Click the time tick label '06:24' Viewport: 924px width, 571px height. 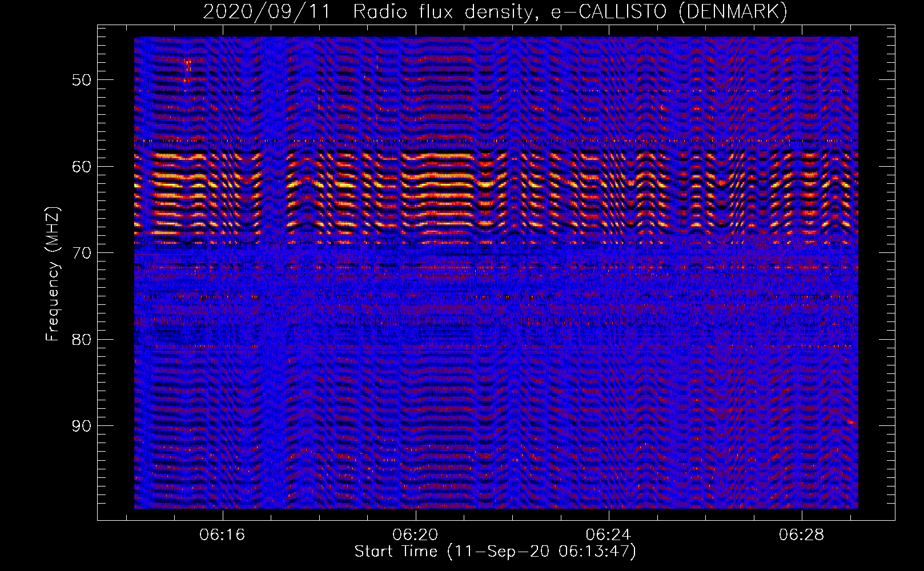(x=608, y=534)
